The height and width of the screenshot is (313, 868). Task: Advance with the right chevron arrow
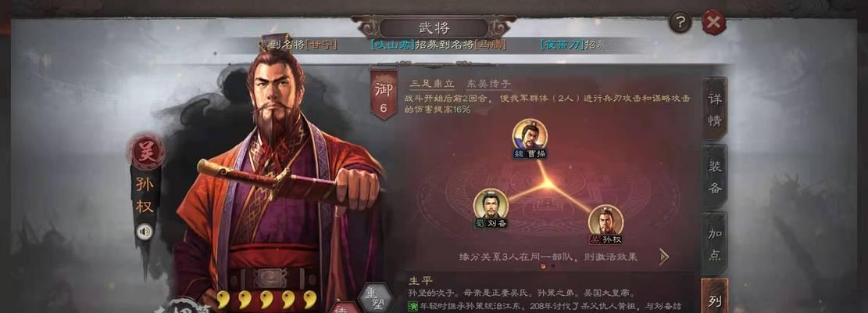pyautogui.click(x=664, y=257)
